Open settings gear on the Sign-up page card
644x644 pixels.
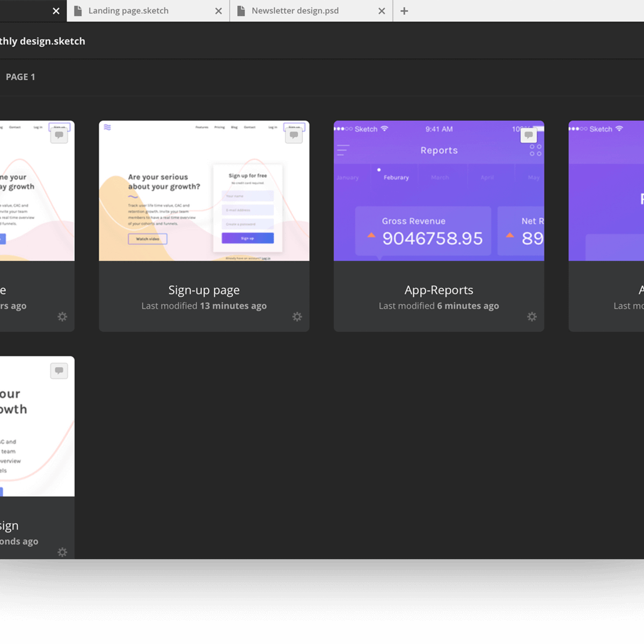coord(297,317)
